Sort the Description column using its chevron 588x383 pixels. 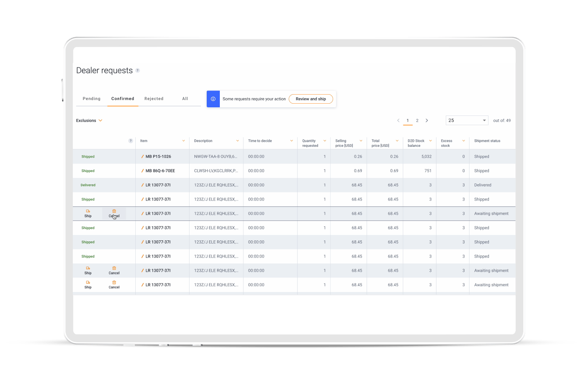(237, 140)
